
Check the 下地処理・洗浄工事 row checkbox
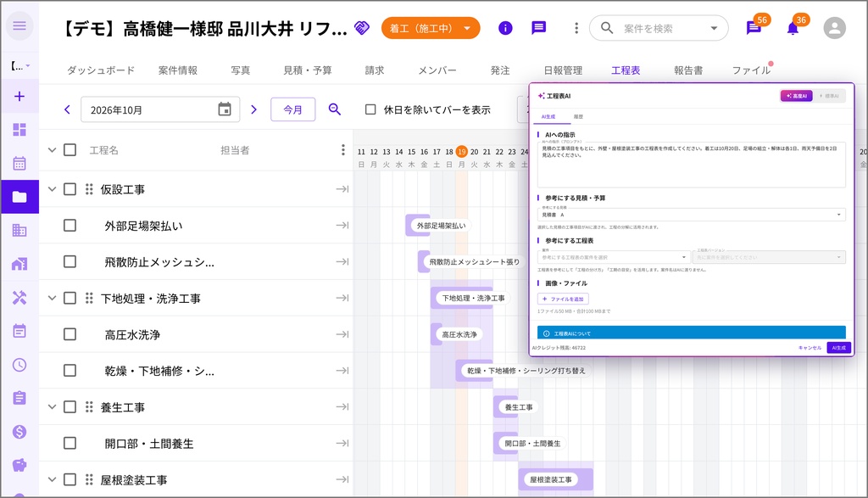click(70, 298)
